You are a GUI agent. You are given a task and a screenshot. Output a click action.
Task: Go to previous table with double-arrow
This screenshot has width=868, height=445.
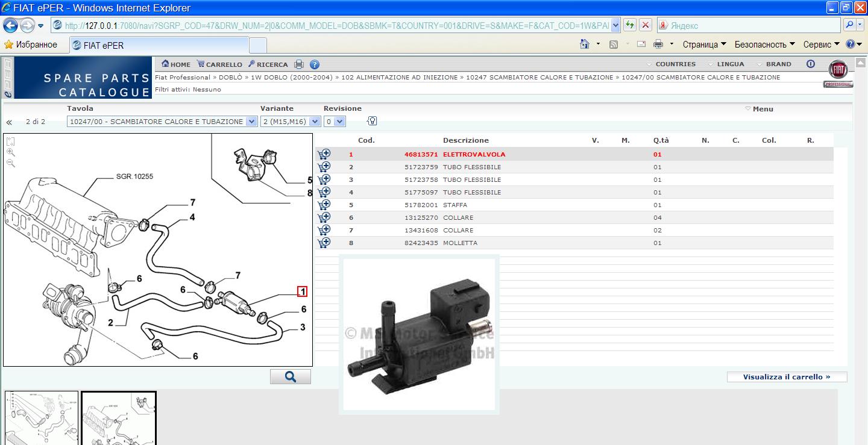(10, 122)
